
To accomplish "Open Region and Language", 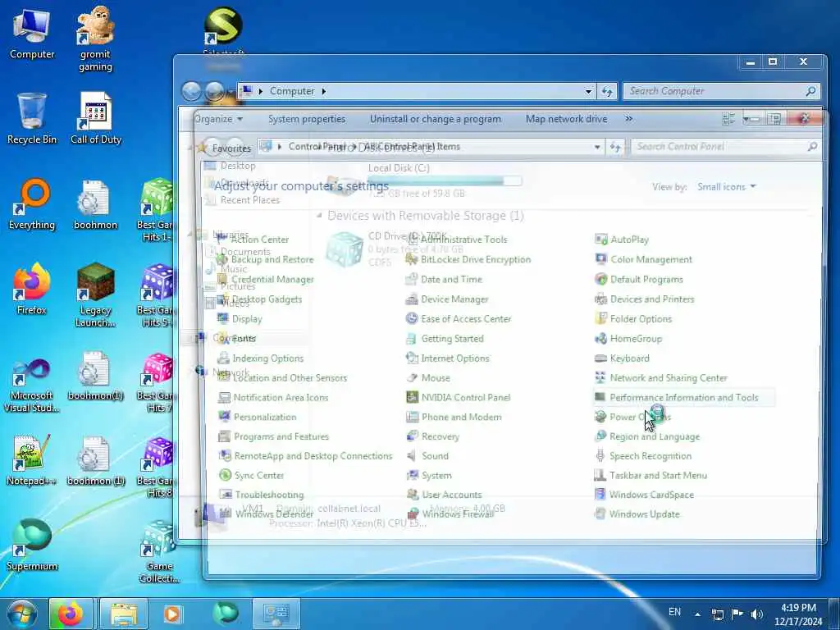I will point(647,436).
